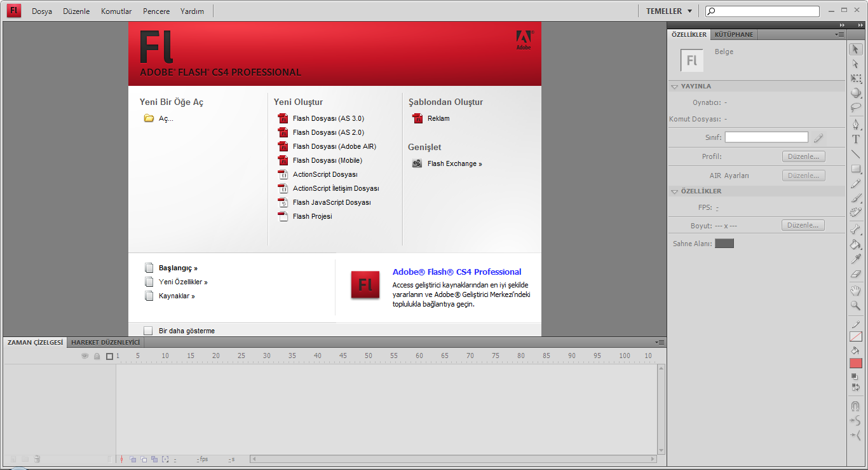Click the red fill color swatch
This screenshot has width=868, height=470.
pos(856,363)
